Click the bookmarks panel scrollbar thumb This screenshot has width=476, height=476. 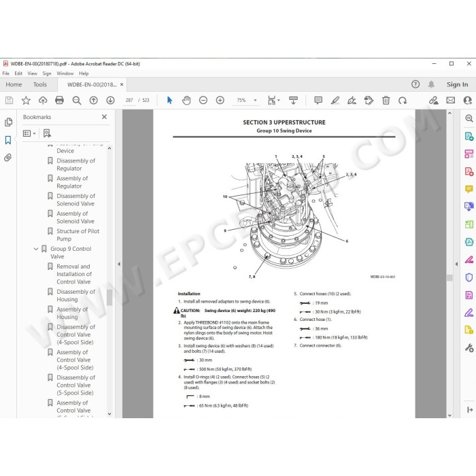coord(109,298)
